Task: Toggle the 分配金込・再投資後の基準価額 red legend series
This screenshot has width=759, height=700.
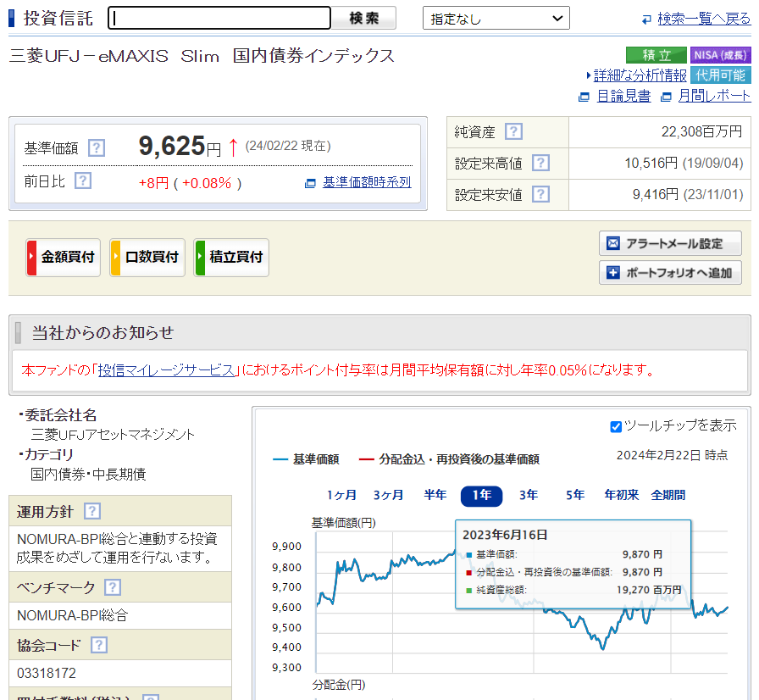Action: (x=449, y=459)
